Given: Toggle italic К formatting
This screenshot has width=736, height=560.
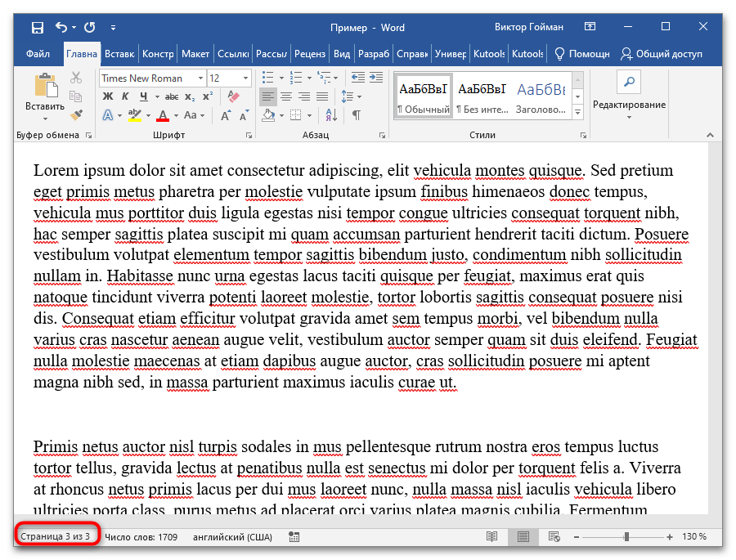Looking at the screenshot, I should pos(125,96).
